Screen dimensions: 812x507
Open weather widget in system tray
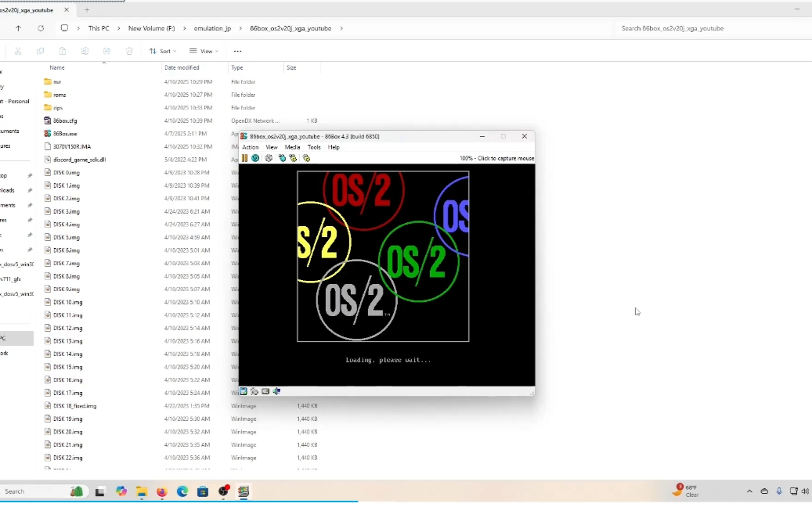686,491
